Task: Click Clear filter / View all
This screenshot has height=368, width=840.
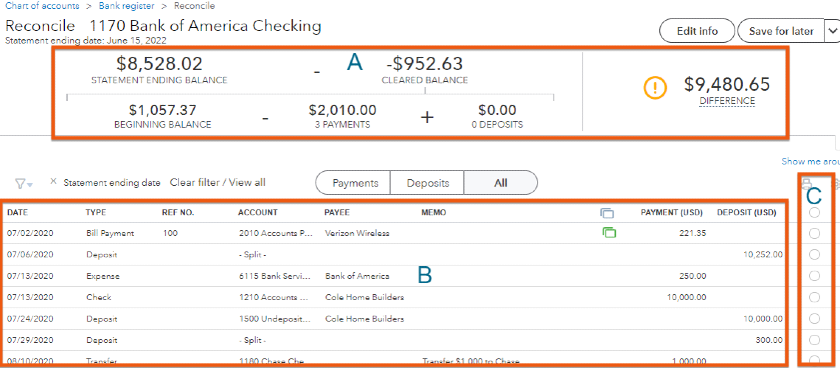Action: (218, 183)
